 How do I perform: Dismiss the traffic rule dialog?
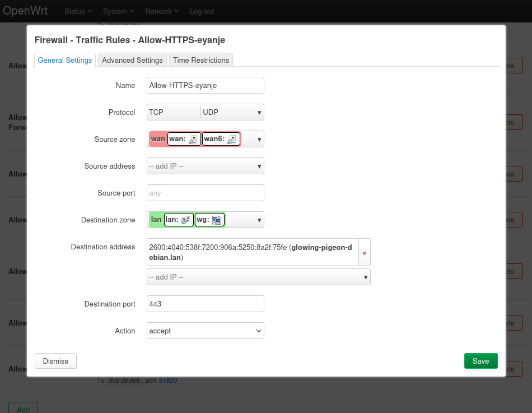pyautogui.click(x=55, y=361)
